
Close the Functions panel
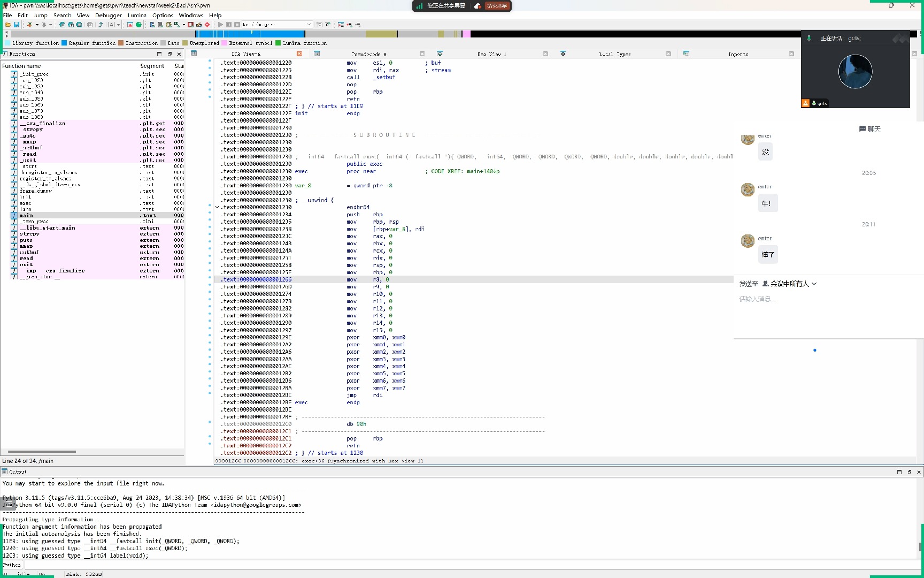pos(179,54)
